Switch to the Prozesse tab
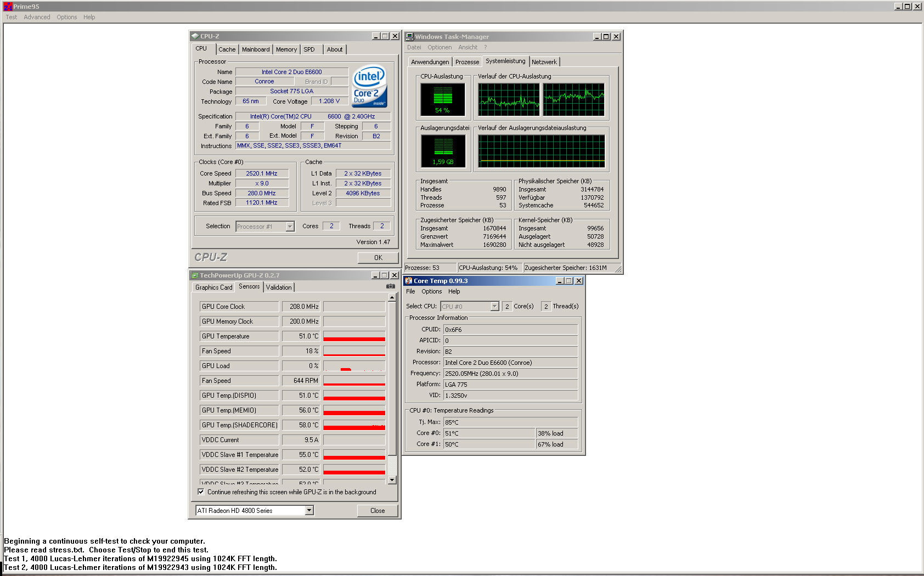The image size is (924, 576). tap(467, 62)
